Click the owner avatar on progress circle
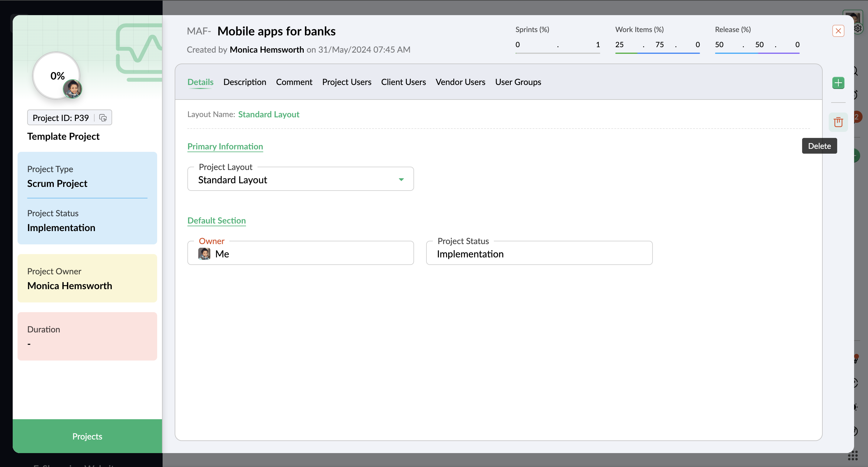Image resolution: width=868 pixels, height=467 pixels. [x=73, y=89]
